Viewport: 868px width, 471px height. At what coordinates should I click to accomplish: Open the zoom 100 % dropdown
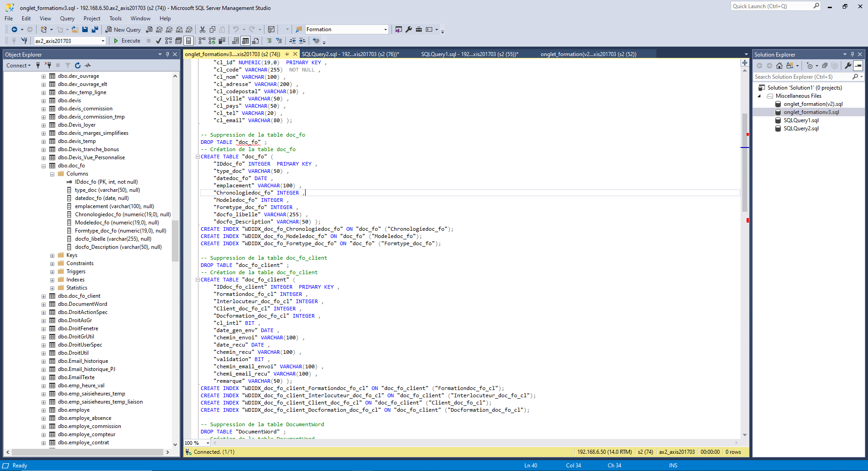208,443
